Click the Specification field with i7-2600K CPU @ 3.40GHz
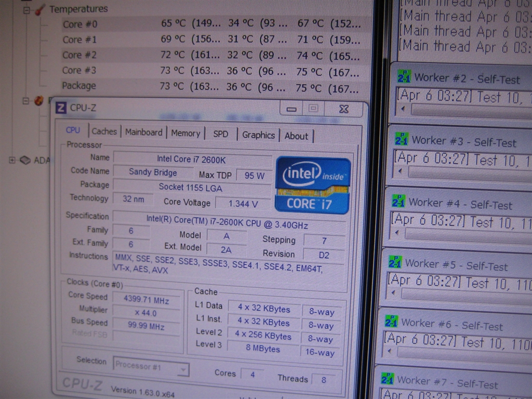The height and width of the screenshot is (399, 532). [229, 221]
